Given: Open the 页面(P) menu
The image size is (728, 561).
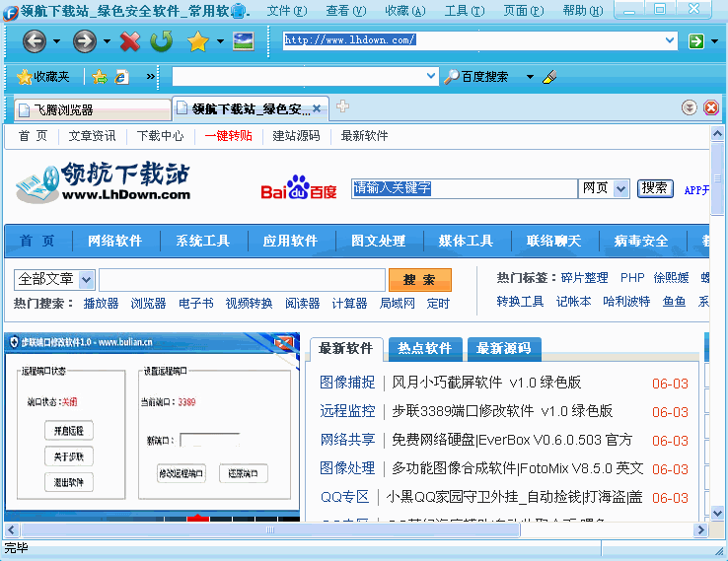Looking at the screenshot, I should click(x=524, y=11).
